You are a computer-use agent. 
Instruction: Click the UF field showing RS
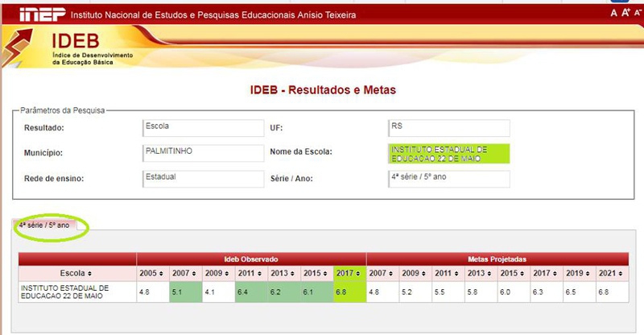point(448,128)
